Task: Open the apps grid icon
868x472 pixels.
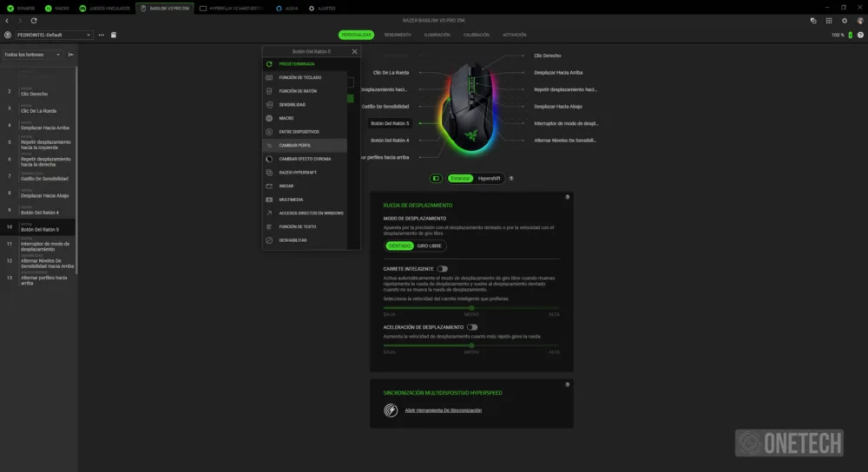Action: pyautogui.click(x=829, y=21)
